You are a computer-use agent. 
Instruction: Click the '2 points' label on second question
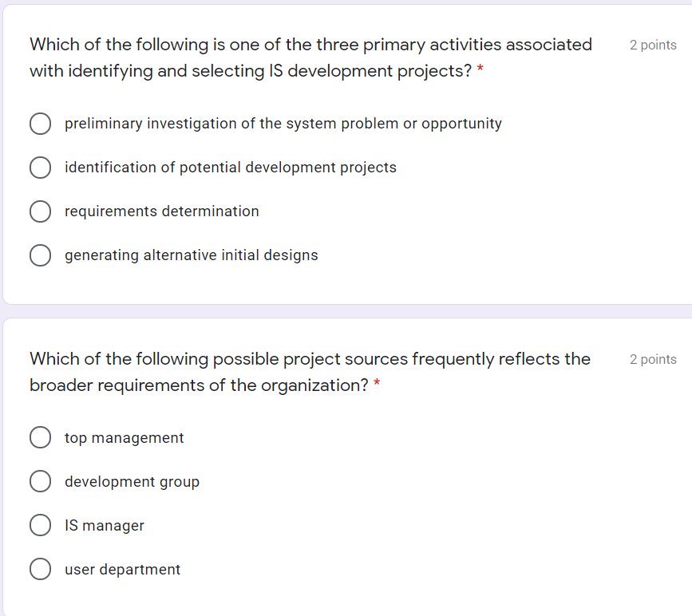tap(653, 359)
